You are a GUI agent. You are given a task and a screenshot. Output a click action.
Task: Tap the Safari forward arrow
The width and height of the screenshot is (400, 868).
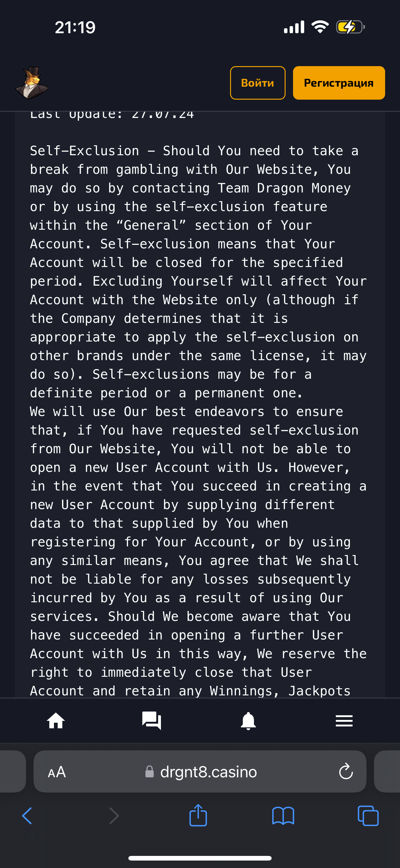coord(114,816)
